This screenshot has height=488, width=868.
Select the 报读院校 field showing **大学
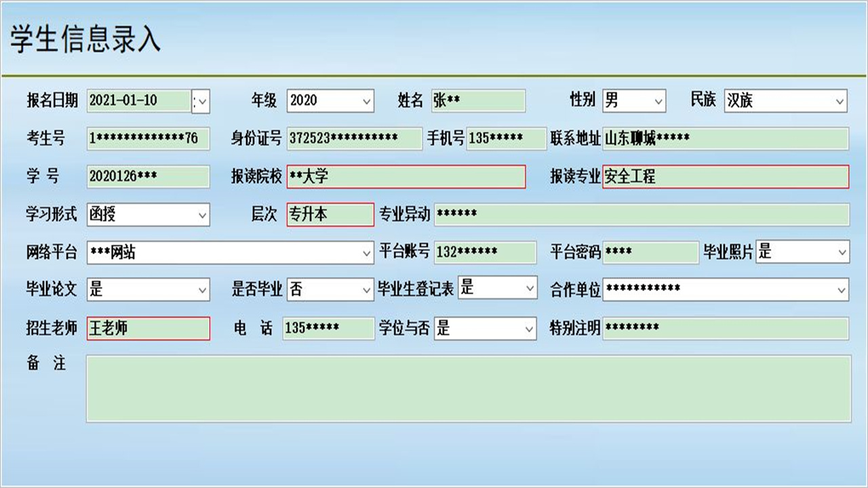(x=407, y=177)
